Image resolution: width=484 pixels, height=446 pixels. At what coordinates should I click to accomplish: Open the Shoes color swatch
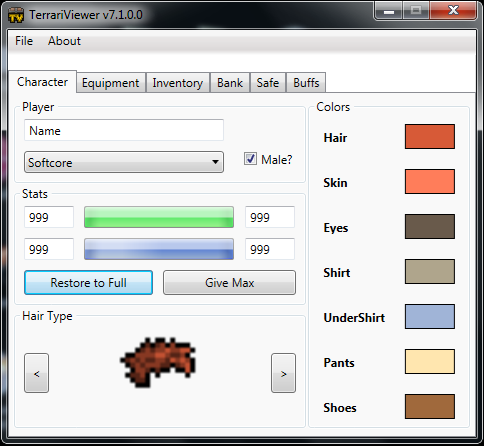click(x=430, y=406)
